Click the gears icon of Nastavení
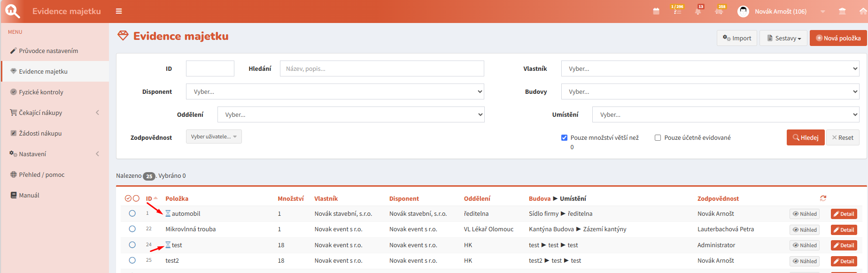 [14, 154]
